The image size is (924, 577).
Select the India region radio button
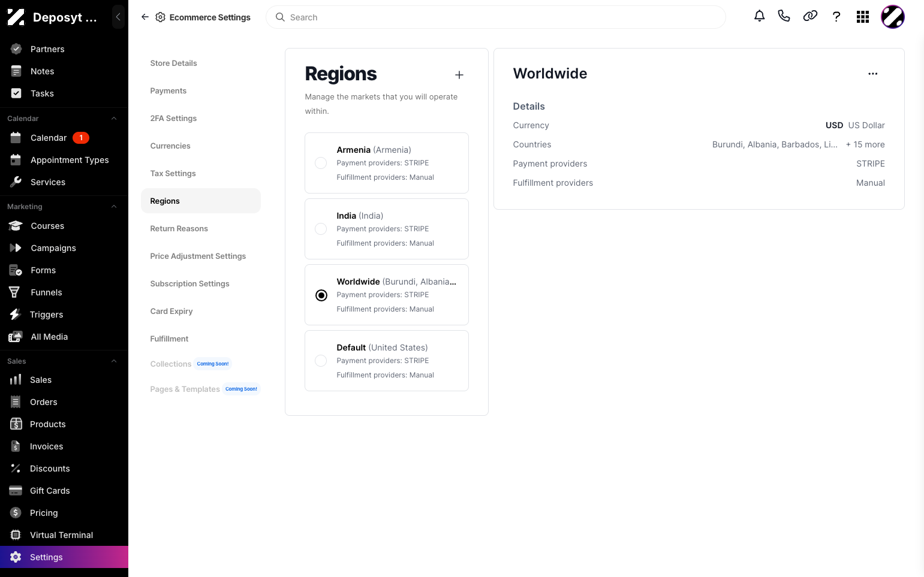coord(321,229)
